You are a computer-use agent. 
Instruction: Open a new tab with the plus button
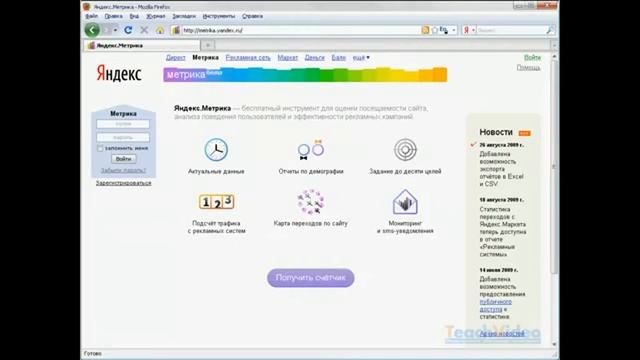[x=208, y=45]
